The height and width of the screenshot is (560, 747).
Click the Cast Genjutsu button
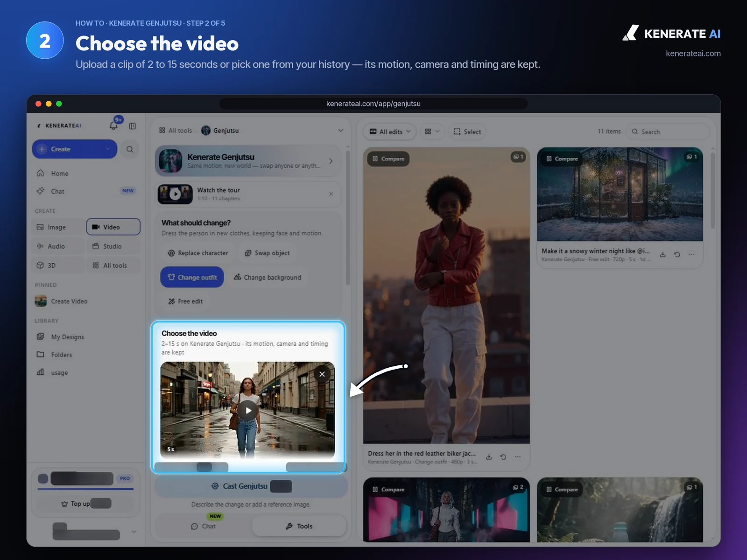click(x=251, y=486)
